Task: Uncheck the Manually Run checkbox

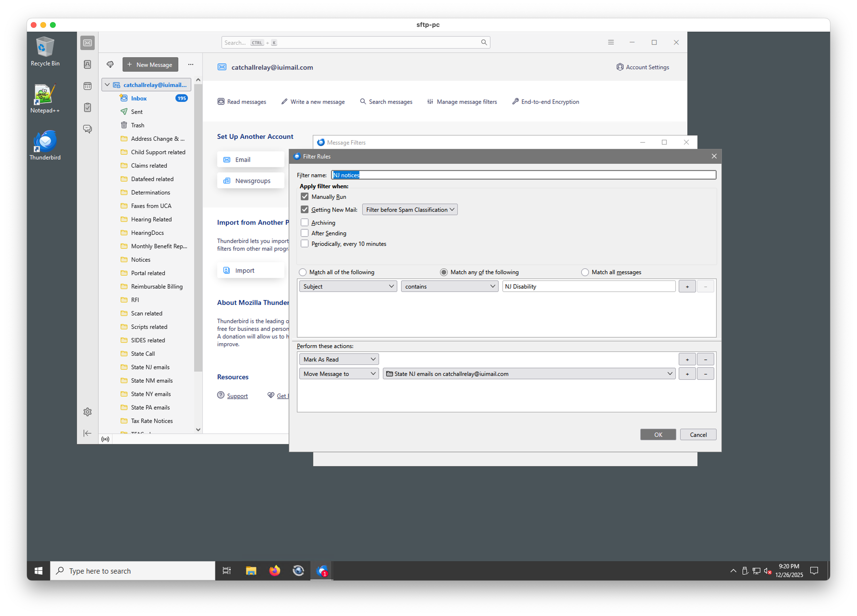Action: [x=305, y=197]
